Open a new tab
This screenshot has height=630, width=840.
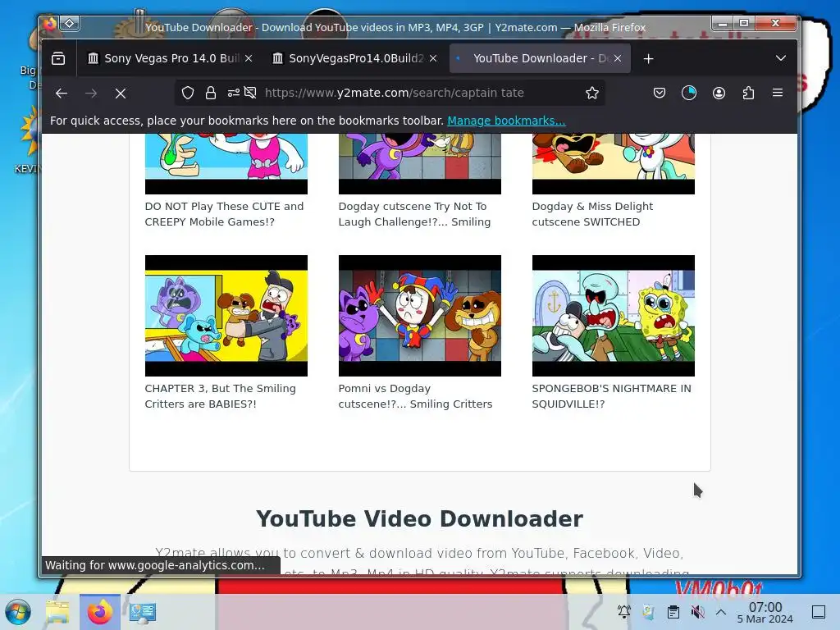[x=648, y=58]
